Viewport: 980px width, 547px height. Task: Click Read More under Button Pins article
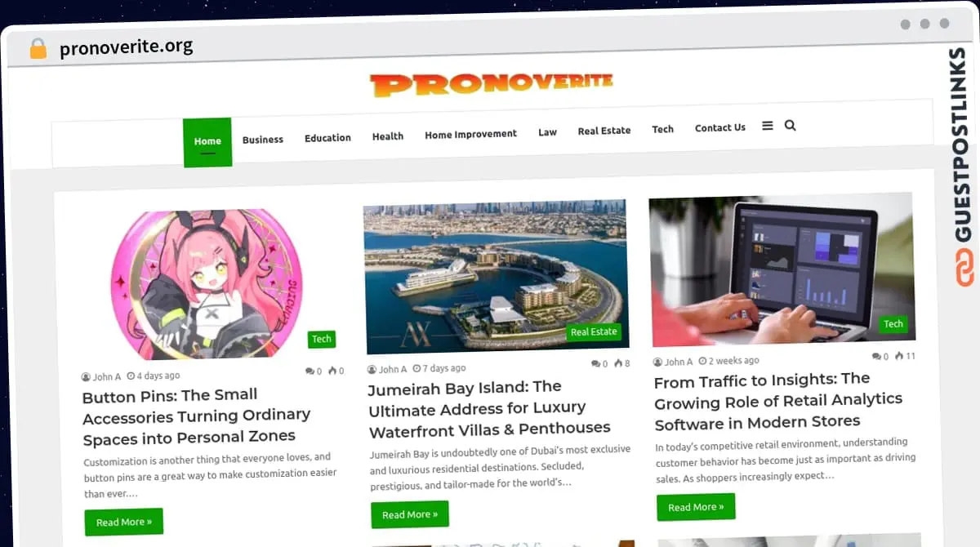click(x=124, y=522)
